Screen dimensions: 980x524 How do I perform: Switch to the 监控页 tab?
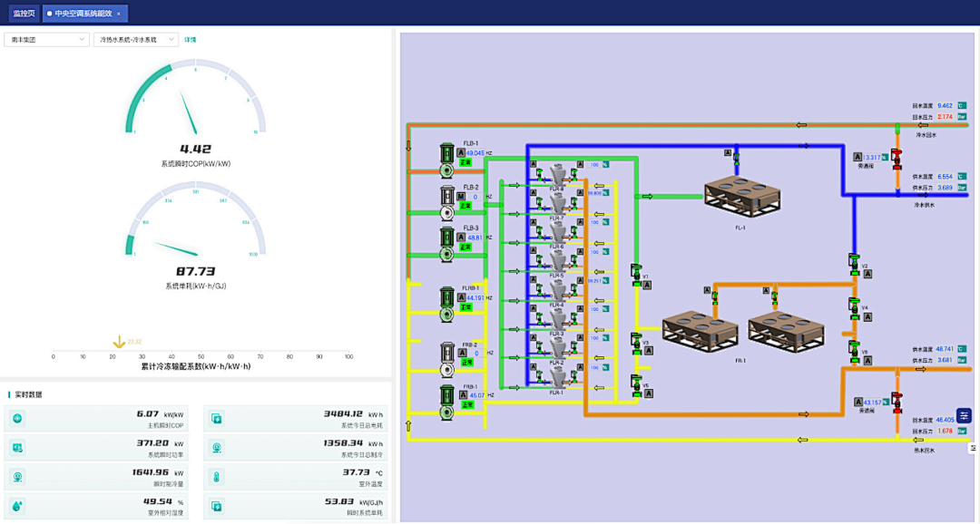pos(24,13)
